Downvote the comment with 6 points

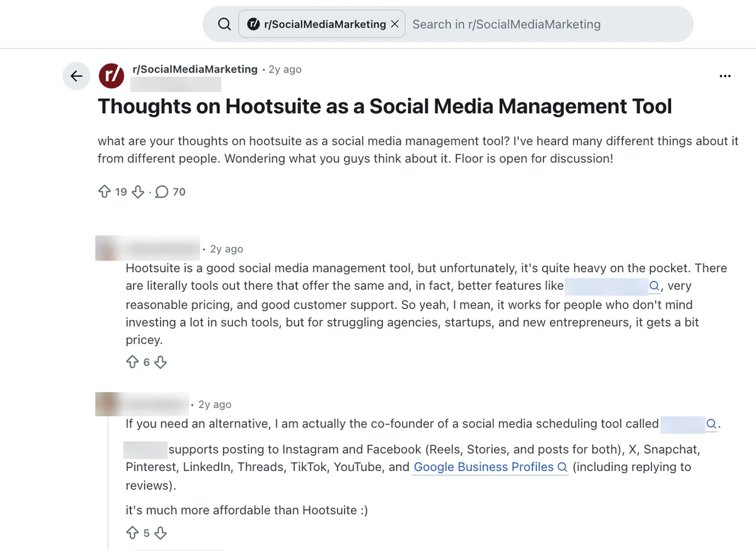pos(161,362)
